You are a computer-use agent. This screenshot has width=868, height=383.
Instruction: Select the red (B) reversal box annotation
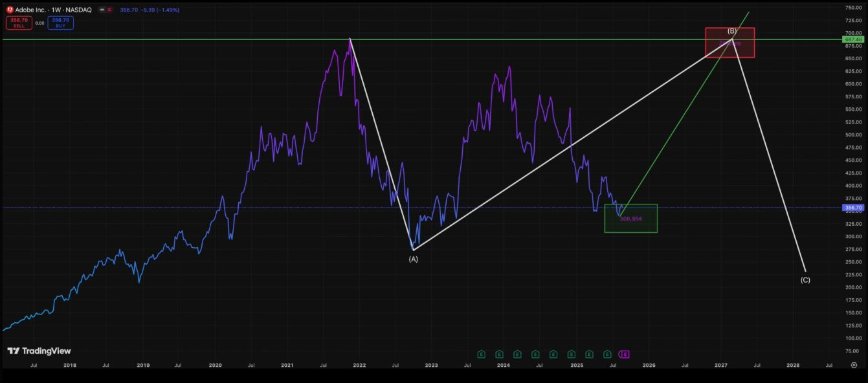(731, 41)
